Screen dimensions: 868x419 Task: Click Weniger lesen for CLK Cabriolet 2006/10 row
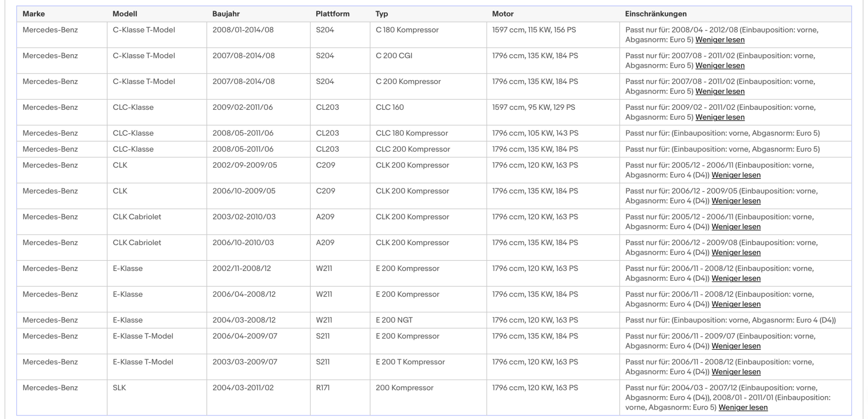click(736, 253)
